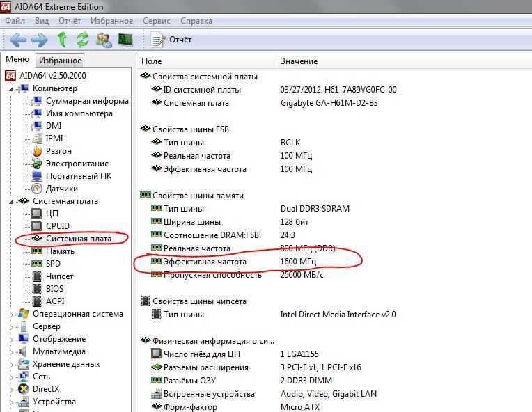Viewport: 532px width, 412px height.
Task: Click the ЦП processor icon
Action: [x=37, y=213]
